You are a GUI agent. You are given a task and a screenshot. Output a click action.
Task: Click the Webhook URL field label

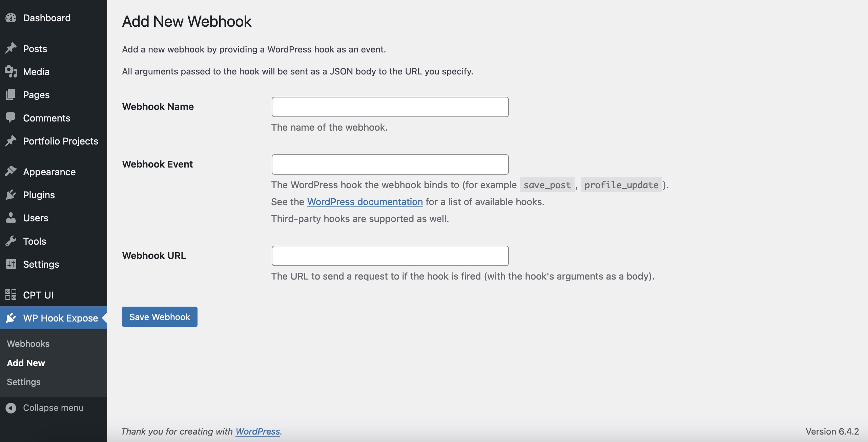[154, 256]
